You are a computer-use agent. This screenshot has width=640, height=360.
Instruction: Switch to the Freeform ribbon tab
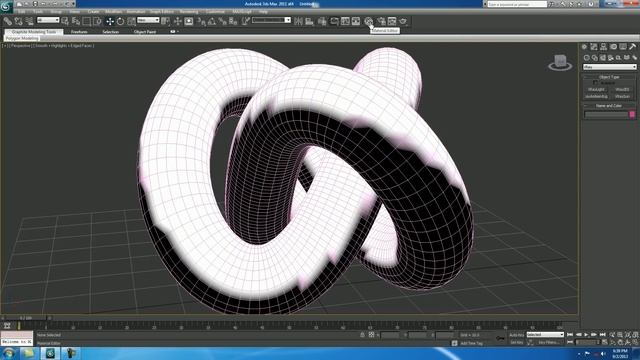tap(79, 31)
